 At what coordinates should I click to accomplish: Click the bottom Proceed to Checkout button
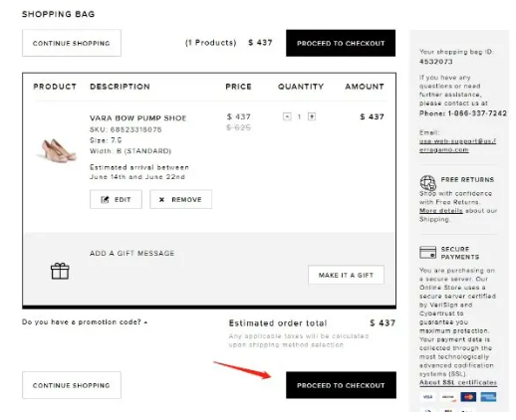[341, 385]
